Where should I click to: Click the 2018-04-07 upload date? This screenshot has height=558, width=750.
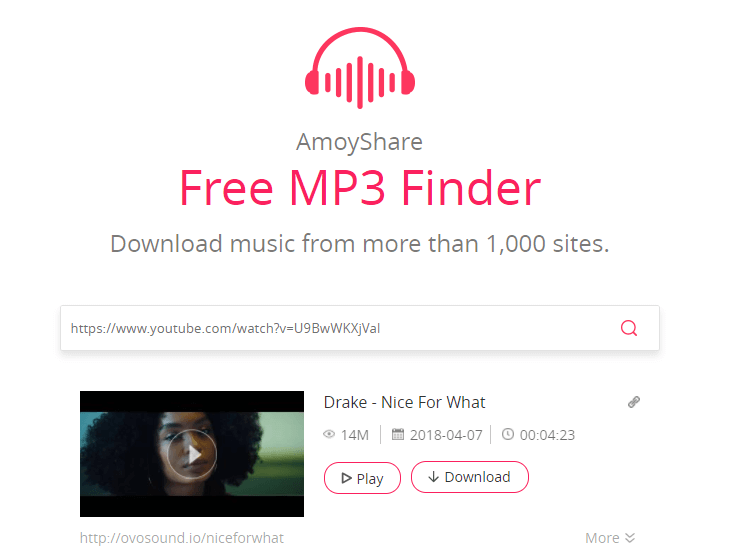tap(446, 435)
